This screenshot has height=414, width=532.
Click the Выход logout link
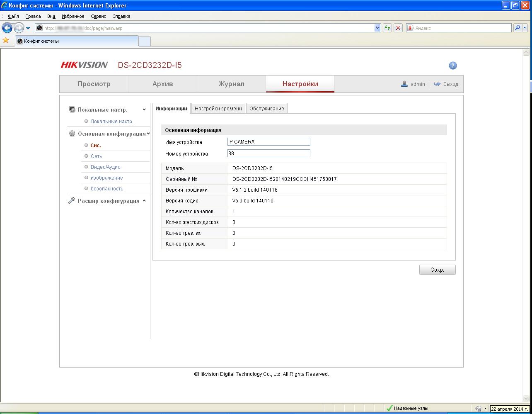click(451, 84)
